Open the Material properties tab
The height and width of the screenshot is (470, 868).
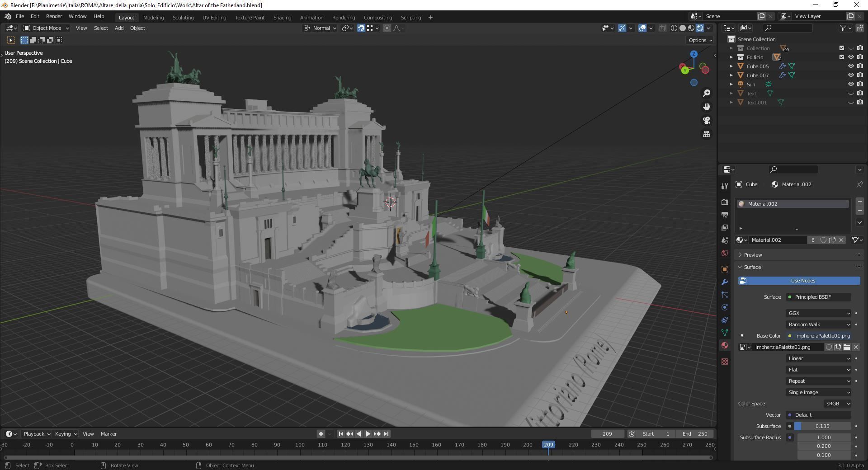(x=725, y=345)
